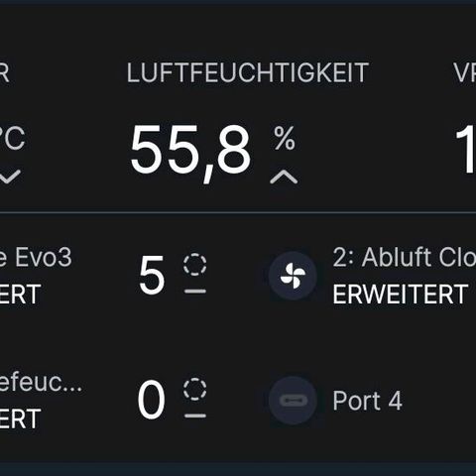
Task: Click the dash indicator under the 5 circle
Action: pyautogui.click(x=195, y=292)
